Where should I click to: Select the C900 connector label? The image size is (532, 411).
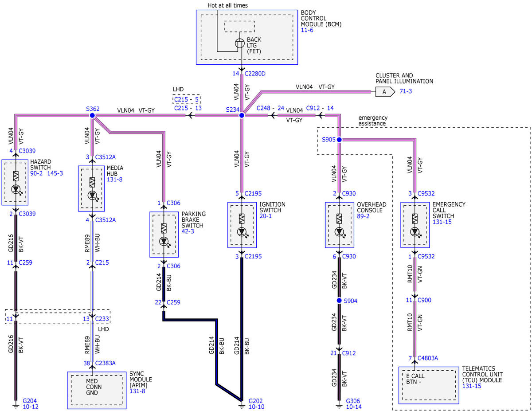[424, 300]
